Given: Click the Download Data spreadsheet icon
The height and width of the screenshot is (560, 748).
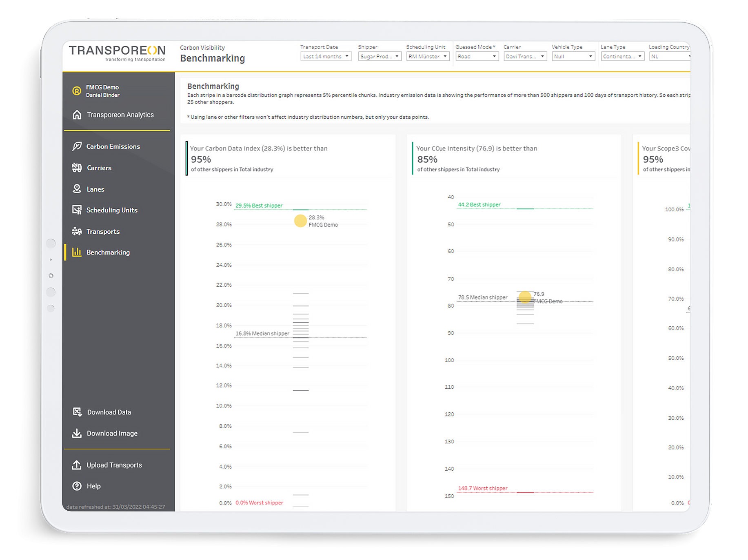Looking at the screenshot, I should (77, 412).
